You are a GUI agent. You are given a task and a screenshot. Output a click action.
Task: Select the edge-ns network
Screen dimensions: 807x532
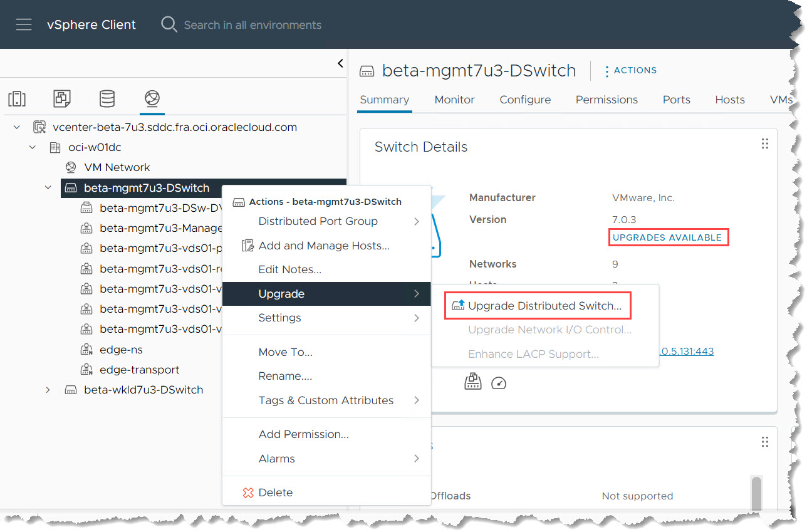(121, 350)
